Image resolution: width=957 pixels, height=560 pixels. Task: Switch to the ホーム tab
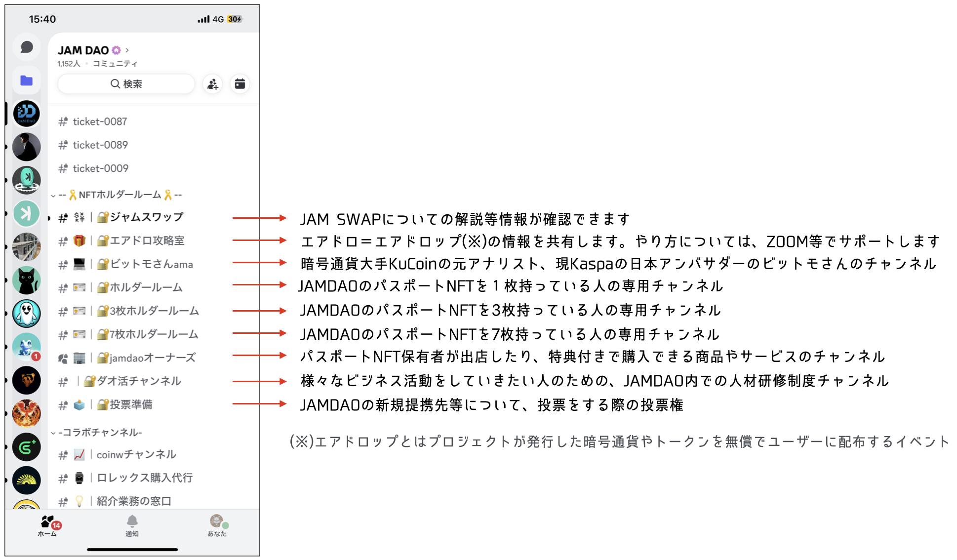pyautogui.click(x=47, y=525)
